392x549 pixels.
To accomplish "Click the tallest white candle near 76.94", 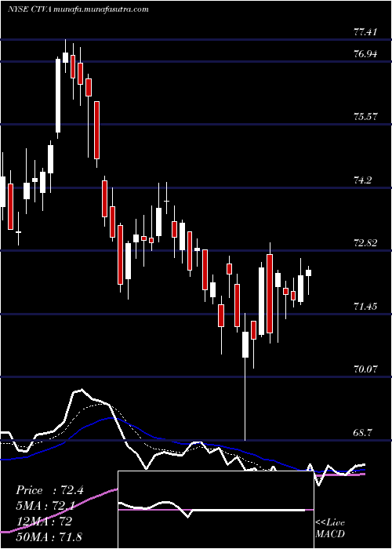I will click(58, 96).
